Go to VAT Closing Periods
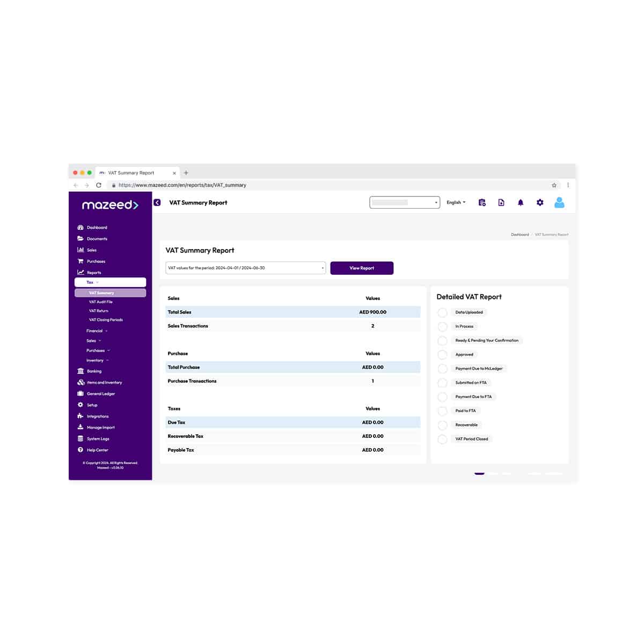 coord(106,320)
